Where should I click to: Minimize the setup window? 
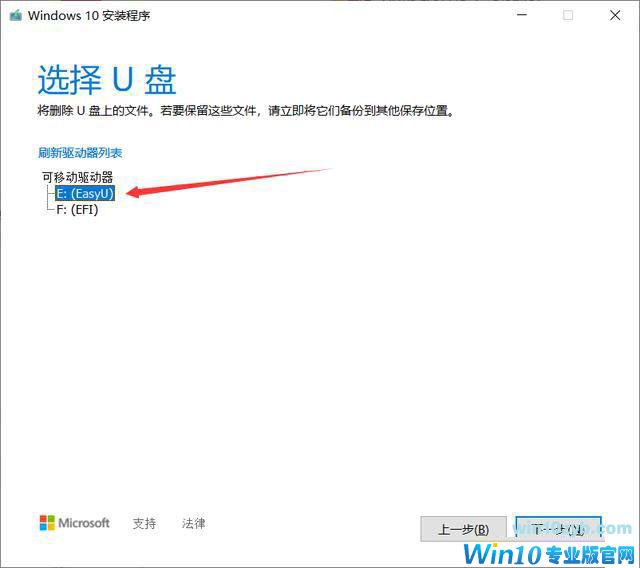[x=522, y=15]
